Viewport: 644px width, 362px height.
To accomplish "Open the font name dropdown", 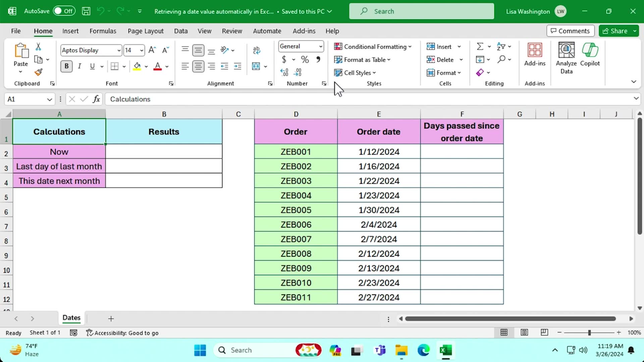I will point(119,51).
